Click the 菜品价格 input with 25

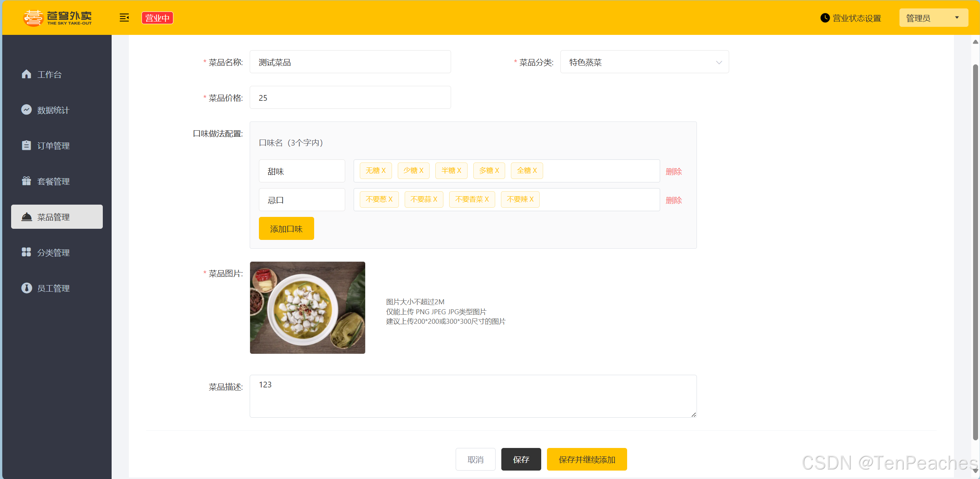(350, 98)
